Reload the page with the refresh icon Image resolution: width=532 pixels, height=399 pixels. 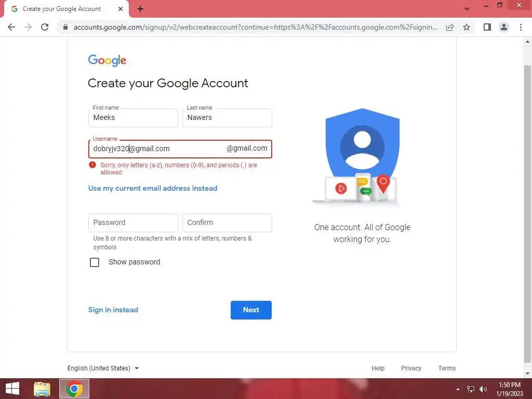tap(45, 27)
